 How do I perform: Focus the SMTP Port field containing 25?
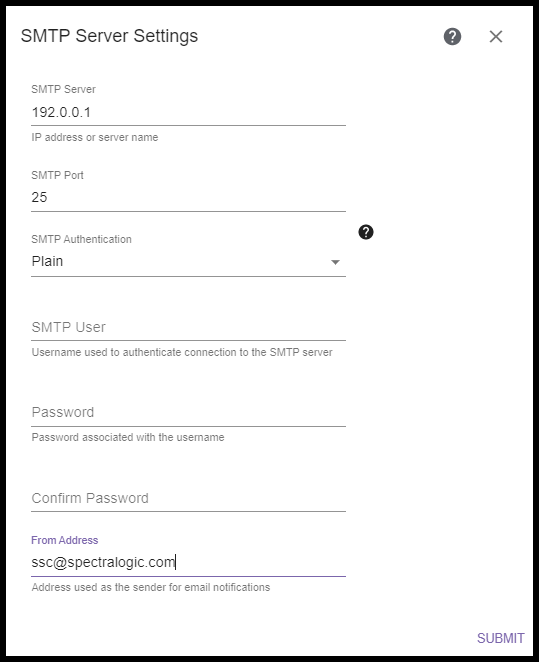click(188, 197)
